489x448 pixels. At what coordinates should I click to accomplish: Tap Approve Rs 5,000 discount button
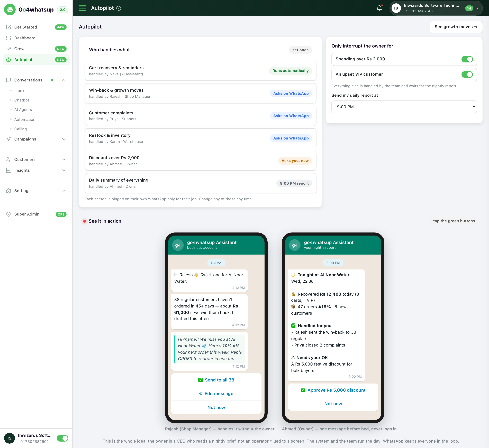333,390
